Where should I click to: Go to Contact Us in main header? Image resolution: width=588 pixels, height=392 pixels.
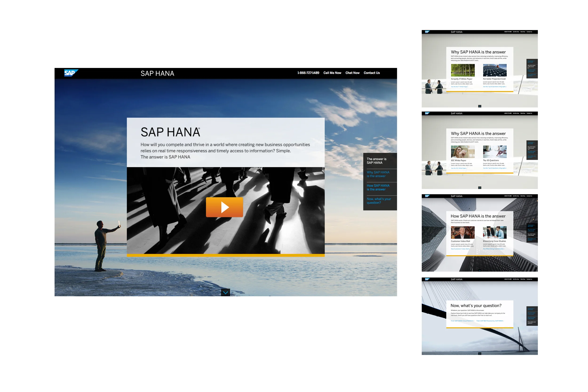(x=372, y=73)
